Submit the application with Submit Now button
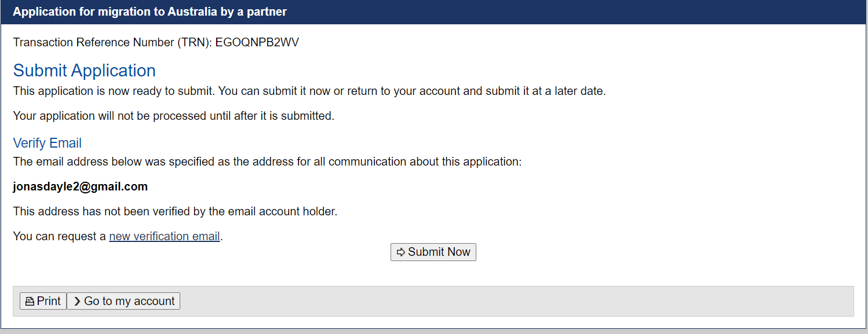Image resolution: width=868 pixels, height=334 pixels. click(433, 252)
